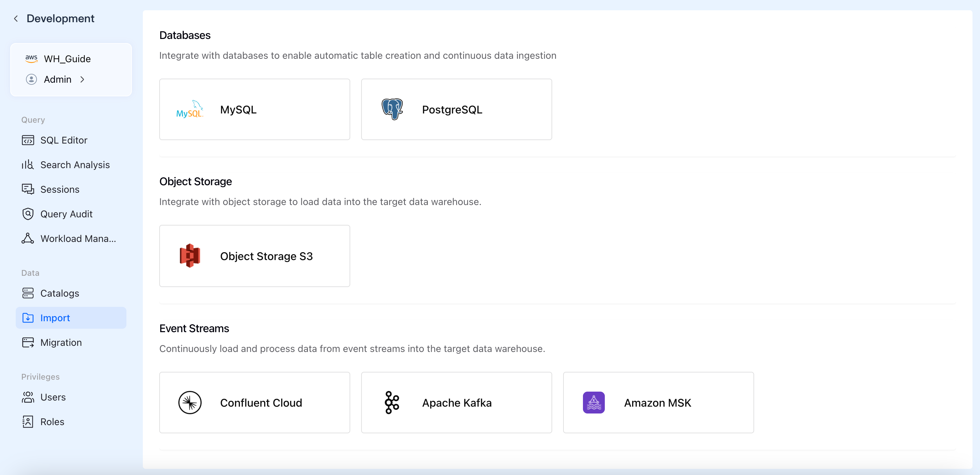Click the Users people icon

(28, 397)
